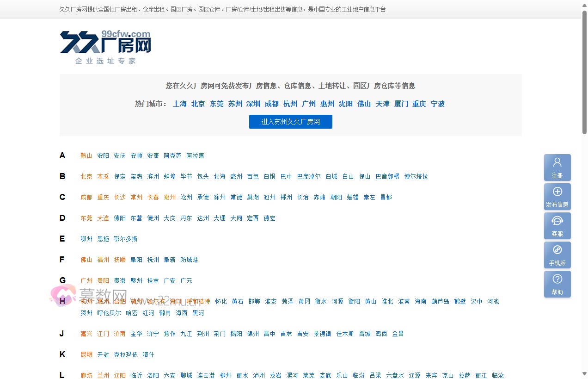Open the 上海 hot city link

[179, 104]
